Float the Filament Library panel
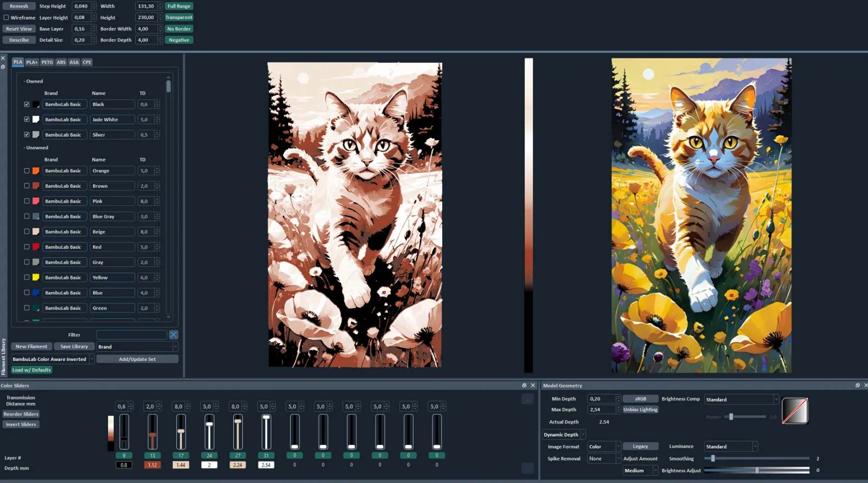868x483 pixels. (x=3, y=67)
